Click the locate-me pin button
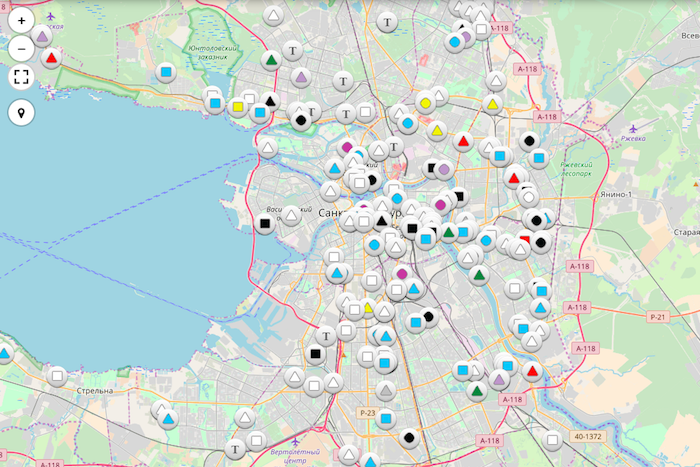Screen dimensions: 700x467 (x=21, y=112)
